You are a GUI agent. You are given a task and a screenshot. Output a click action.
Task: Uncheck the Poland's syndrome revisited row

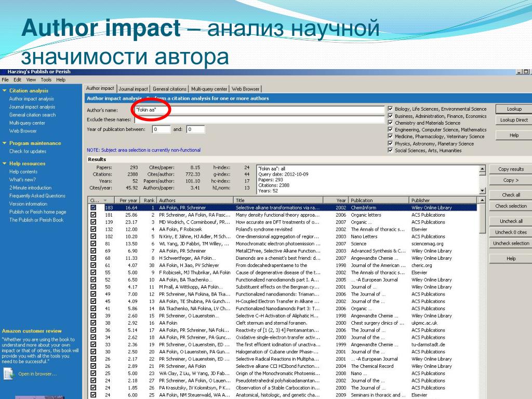(x=94, y=229)
